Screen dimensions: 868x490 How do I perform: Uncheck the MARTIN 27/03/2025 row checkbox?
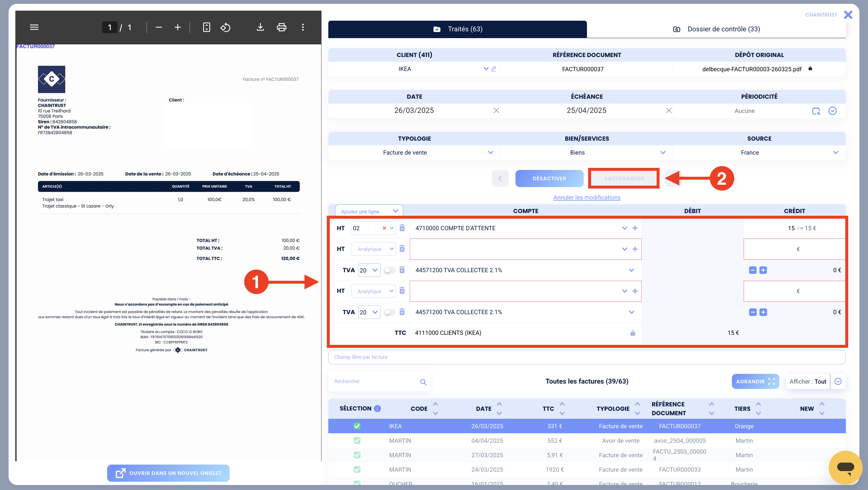pos(357,455)
